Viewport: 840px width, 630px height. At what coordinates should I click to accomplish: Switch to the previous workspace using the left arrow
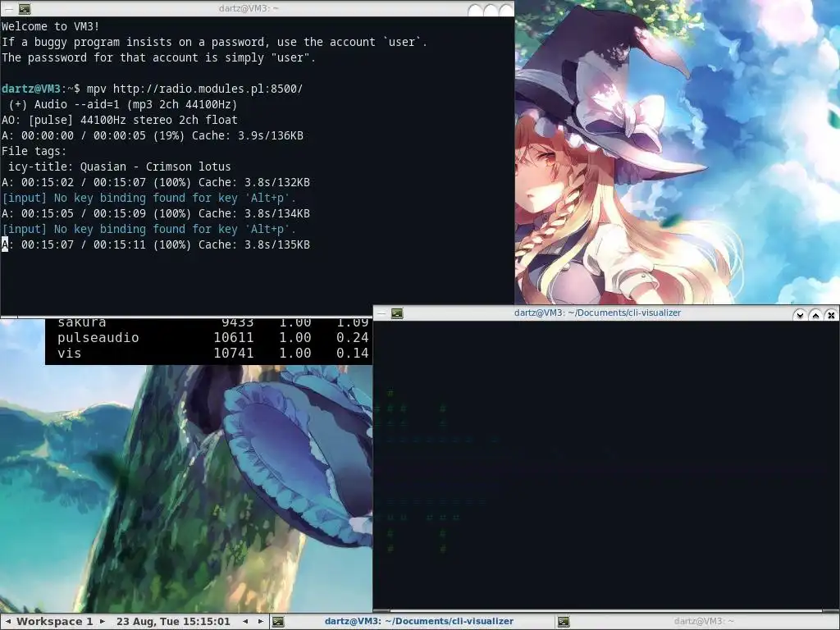pos(8,622)
